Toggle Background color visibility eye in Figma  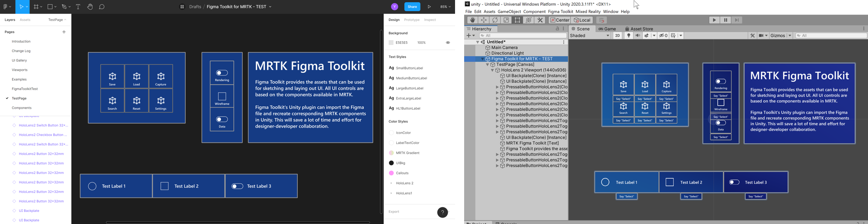pos(448,43)
